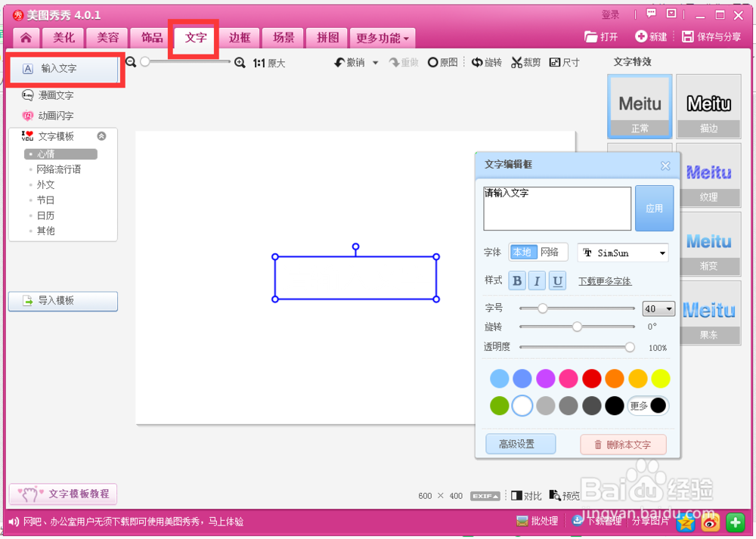
Task: Adjust the 字号 font size slider
Action: [x=543, y=308]
